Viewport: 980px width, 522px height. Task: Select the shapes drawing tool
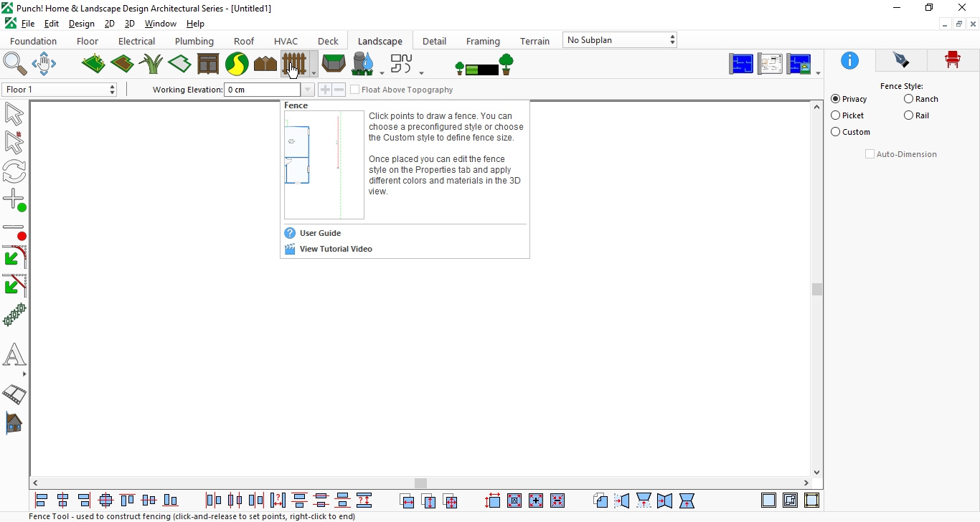402,64
